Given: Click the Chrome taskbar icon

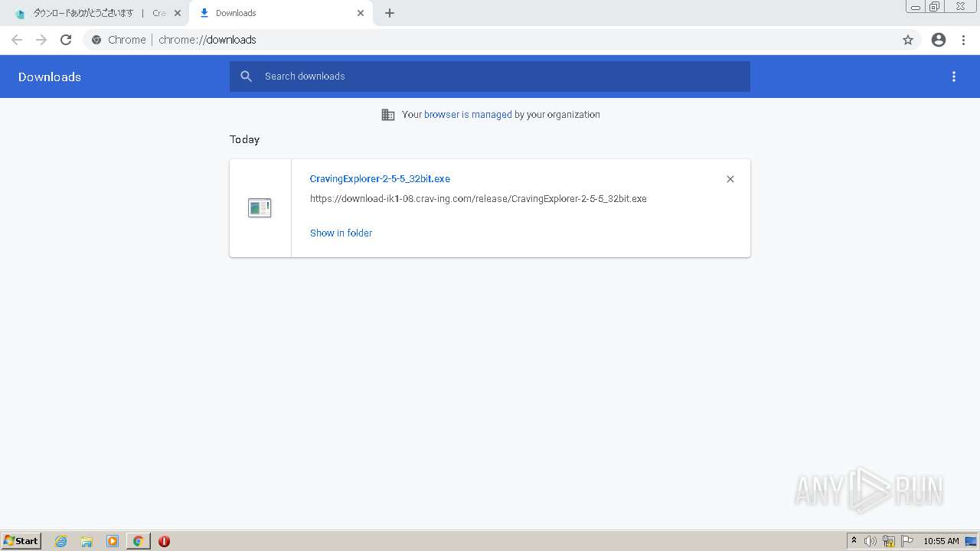Looking at the screenshot, I should coord(139,541).
